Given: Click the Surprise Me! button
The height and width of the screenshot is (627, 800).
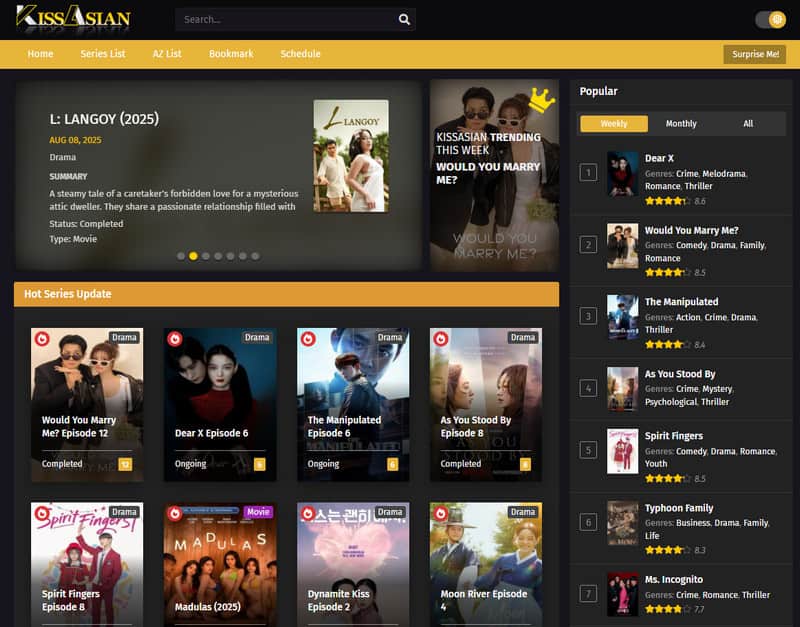Looking at the screenshot, I should 755,54.
